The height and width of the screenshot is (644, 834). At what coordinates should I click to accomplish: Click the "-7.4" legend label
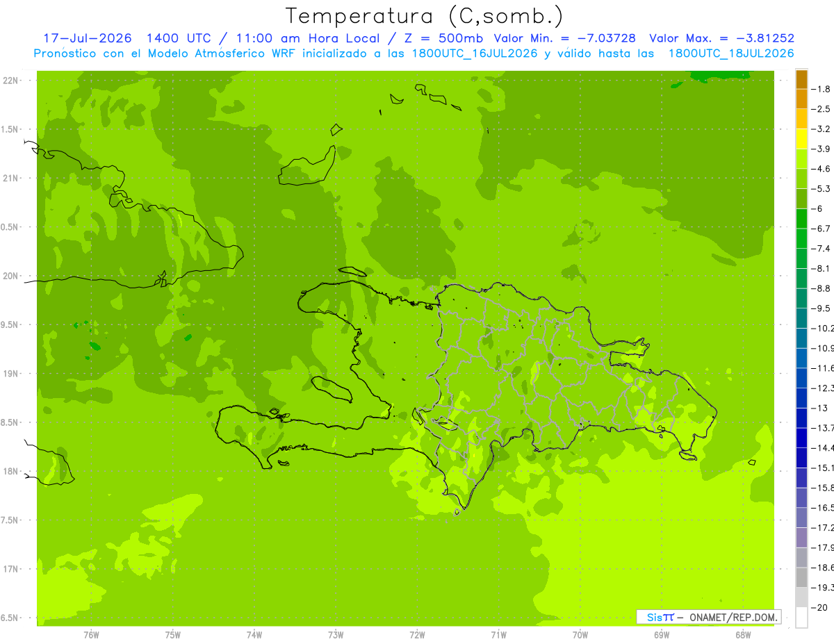pyautogui.click(x=821, y=249)
